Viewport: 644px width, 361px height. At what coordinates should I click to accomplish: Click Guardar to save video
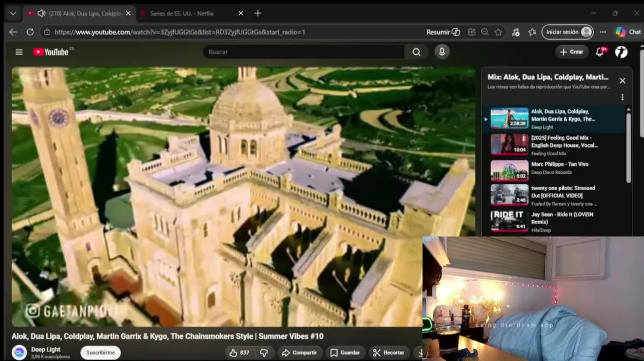345,352
